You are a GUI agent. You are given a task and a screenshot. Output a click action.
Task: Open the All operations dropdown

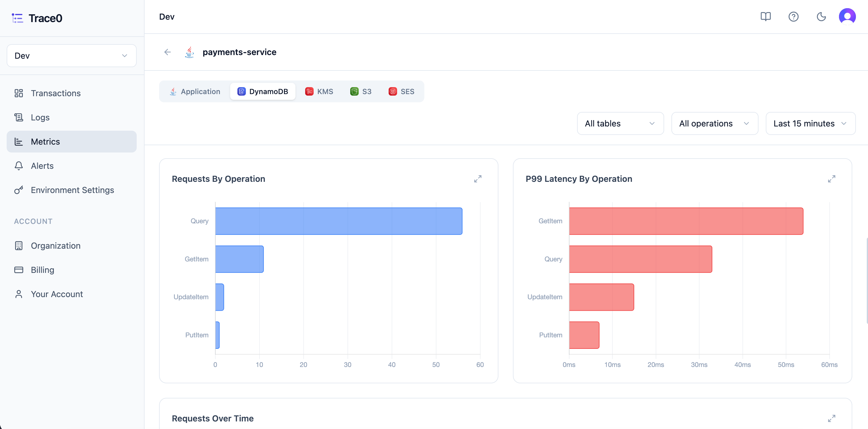pos(714,123)
